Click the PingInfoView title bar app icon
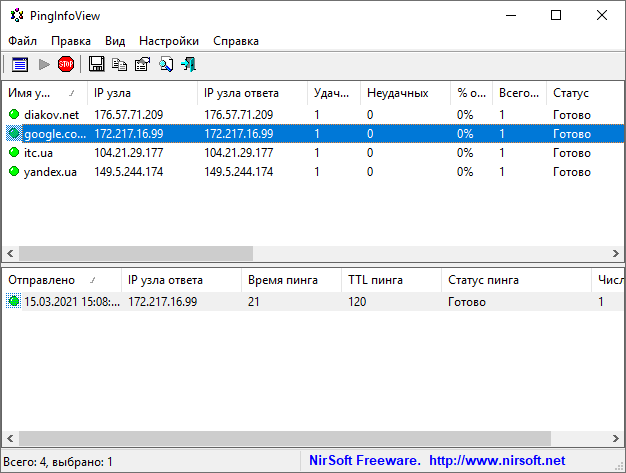The width and height of the screenshot is (626, 473). (17, 16)
